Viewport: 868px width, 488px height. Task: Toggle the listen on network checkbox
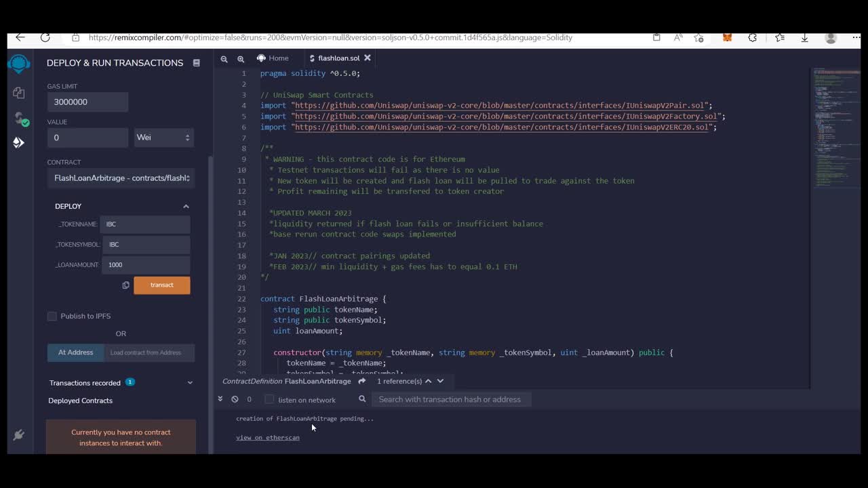pyautogui.click(x=268, y=400)
